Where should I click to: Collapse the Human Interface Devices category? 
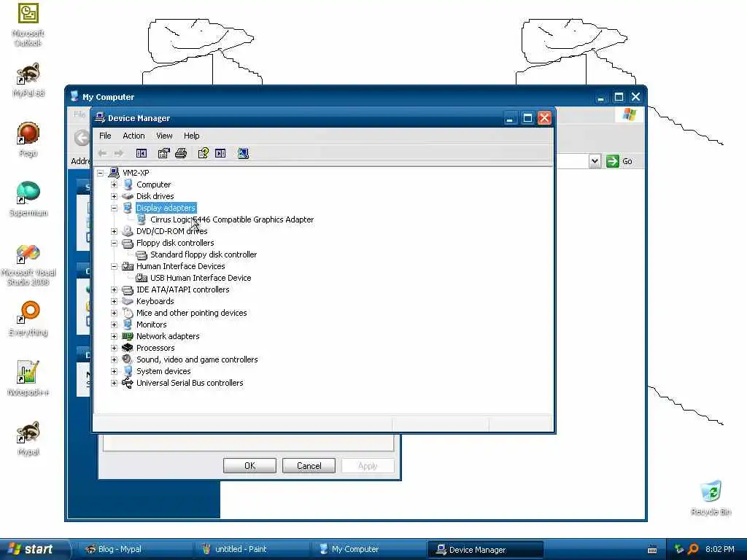click(x=115, y=266)
